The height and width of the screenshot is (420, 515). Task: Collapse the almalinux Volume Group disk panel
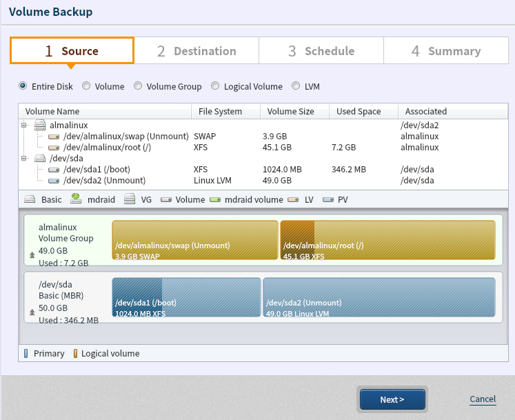[31, 255]
